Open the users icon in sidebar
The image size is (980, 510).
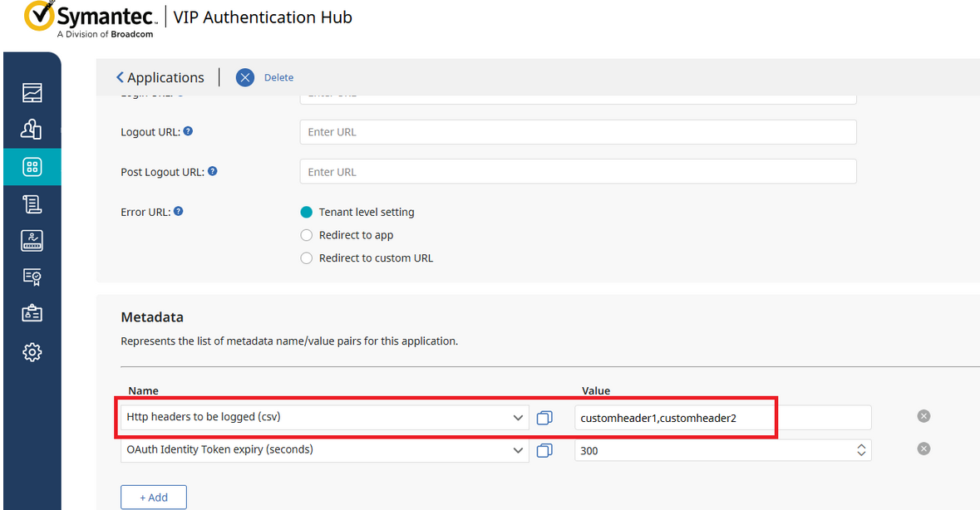point(32,130)
